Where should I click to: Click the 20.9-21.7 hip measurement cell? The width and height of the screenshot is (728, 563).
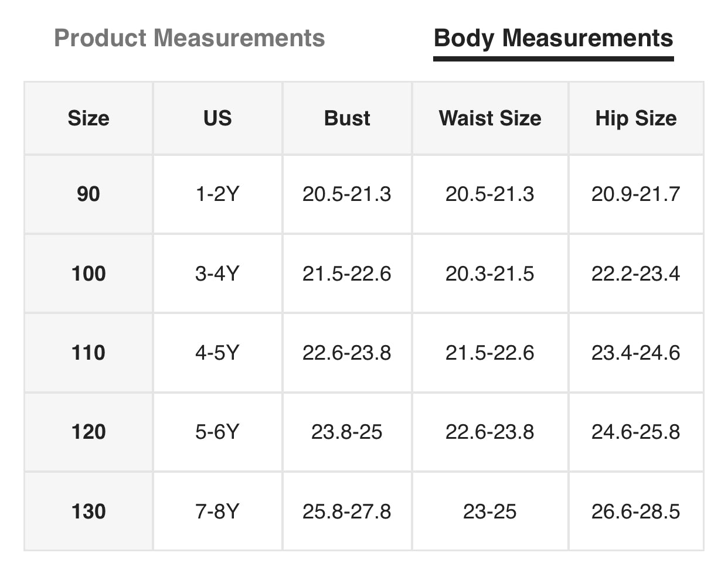[x=636, y=194]
